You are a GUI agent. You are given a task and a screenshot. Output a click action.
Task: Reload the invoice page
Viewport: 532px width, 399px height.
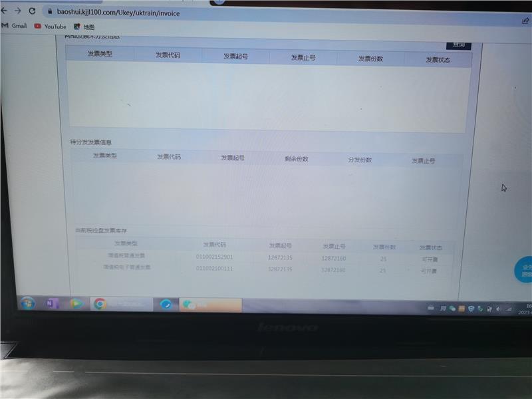[31, 11]
